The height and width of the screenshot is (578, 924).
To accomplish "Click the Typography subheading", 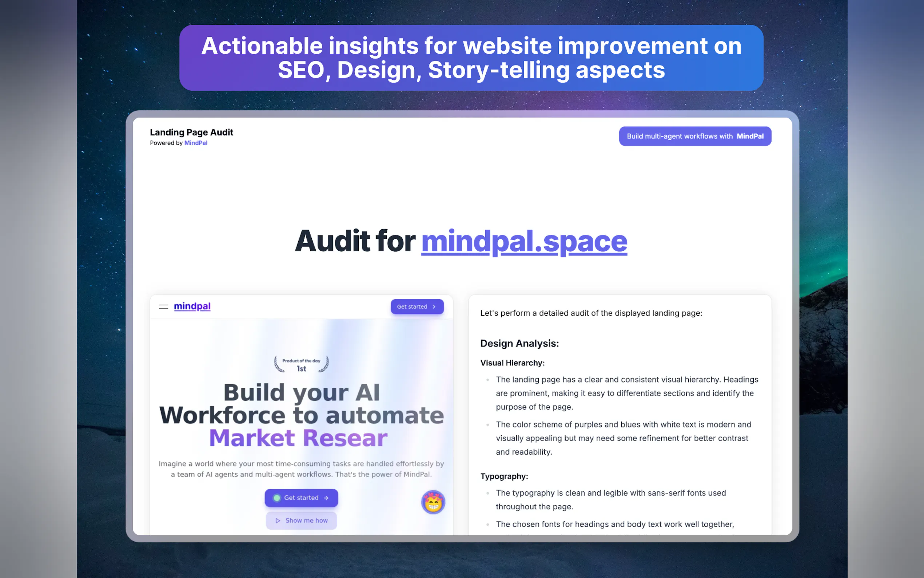I will tap(504, 476).
